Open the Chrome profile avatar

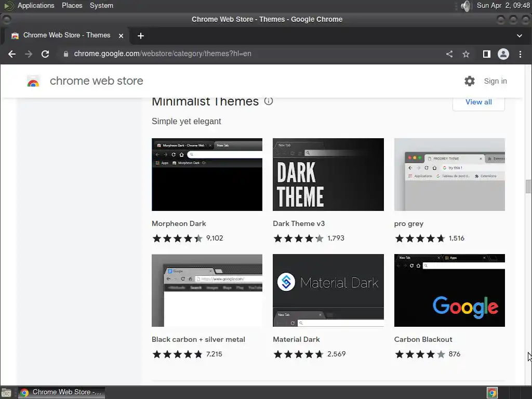tap(503, 54)
